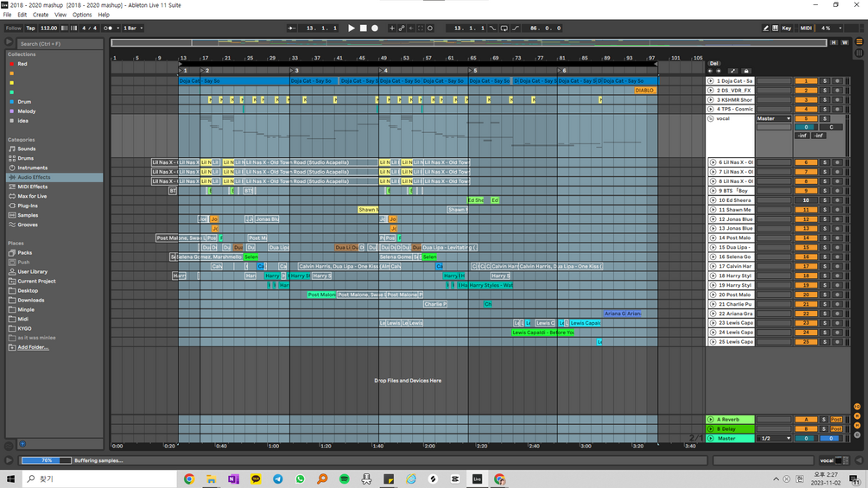Screen dimensions: 868x488
Task: Click the browser Search field
Action: point(60,44)
